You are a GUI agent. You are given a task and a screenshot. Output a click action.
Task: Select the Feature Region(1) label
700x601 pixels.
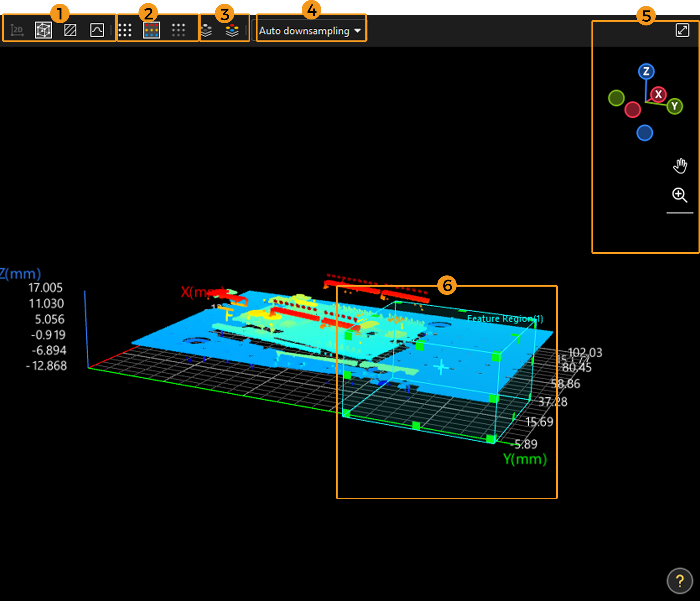coord(505,318)
